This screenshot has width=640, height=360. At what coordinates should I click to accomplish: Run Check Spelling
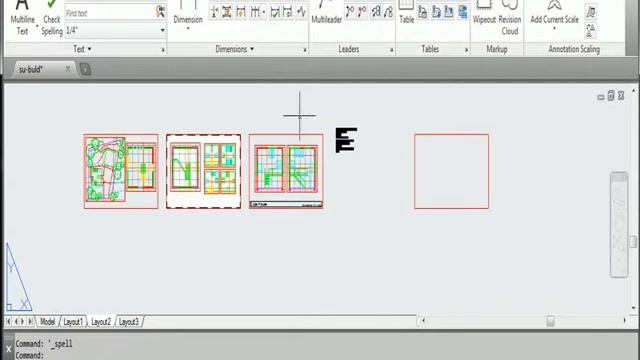click(x=51, y=18)
